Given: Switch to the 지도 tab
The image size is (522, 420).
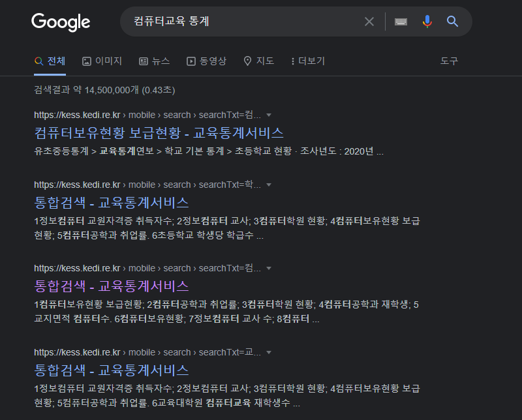Looking at the screenshot, I should coord(258,61).
